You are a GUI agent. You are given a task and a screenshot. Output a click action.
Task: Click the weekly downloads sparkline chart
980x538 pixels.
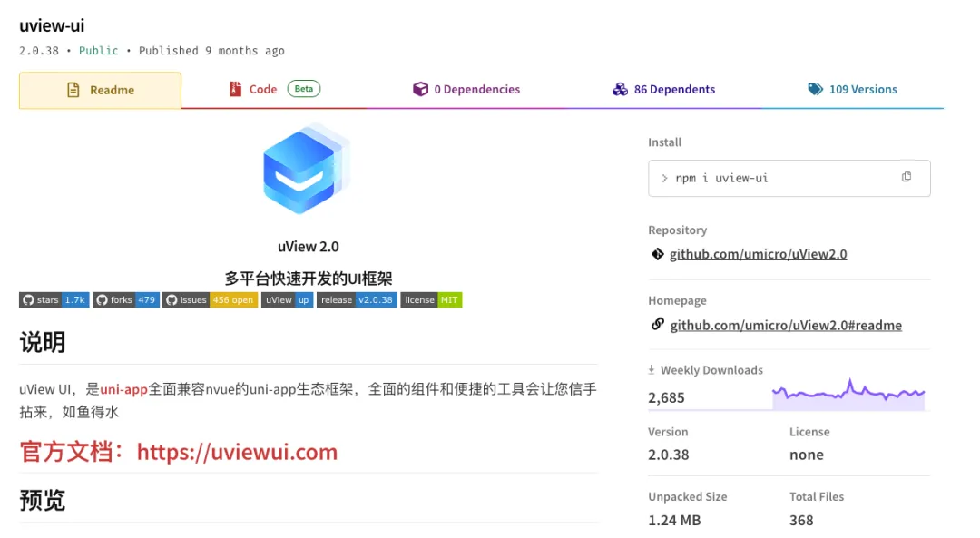coord(848,395)
